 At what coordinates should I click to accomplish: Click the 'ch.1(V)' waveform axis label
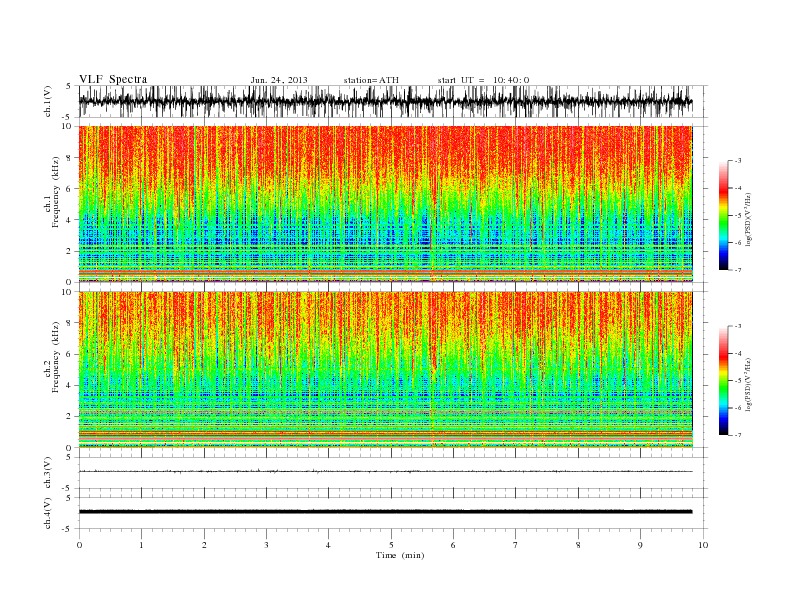[48, 101]
